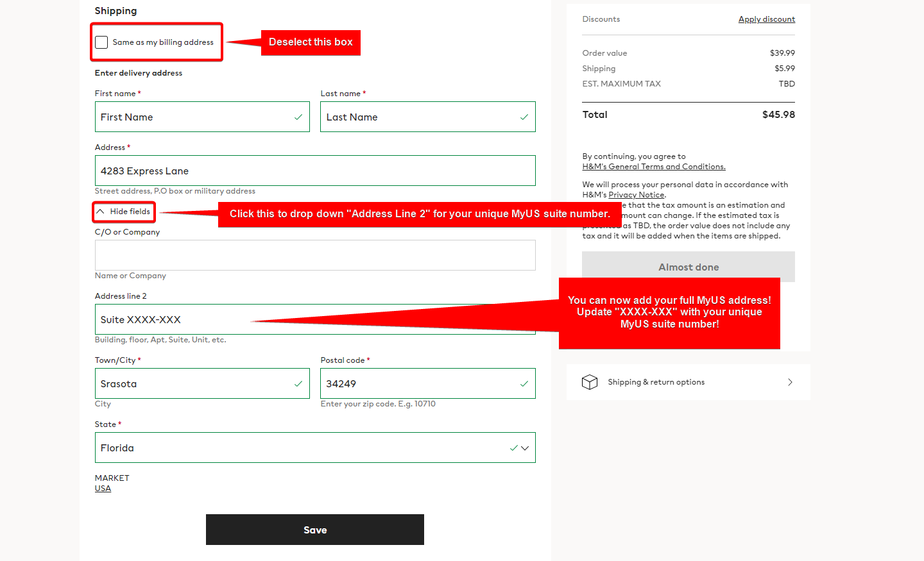Open the State dropdown showing Florida
924x561 pixels.
[302, 448]
